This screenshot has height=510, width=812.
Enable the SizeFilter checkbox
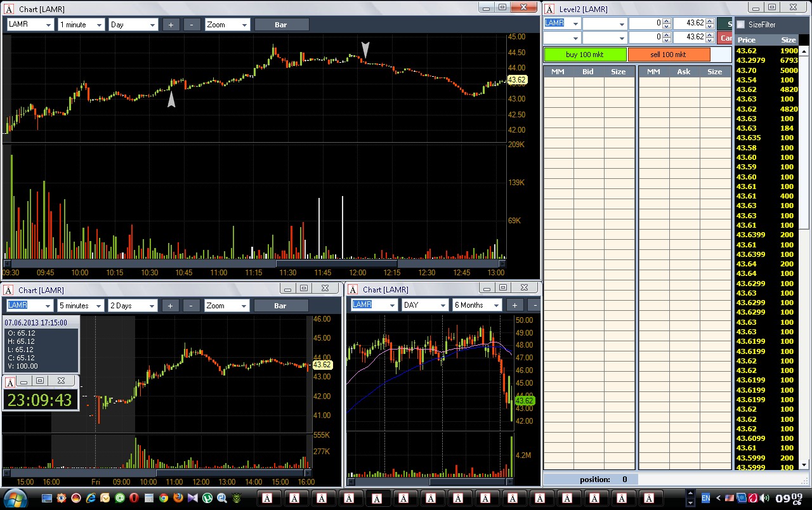click(x=740, y=24)
